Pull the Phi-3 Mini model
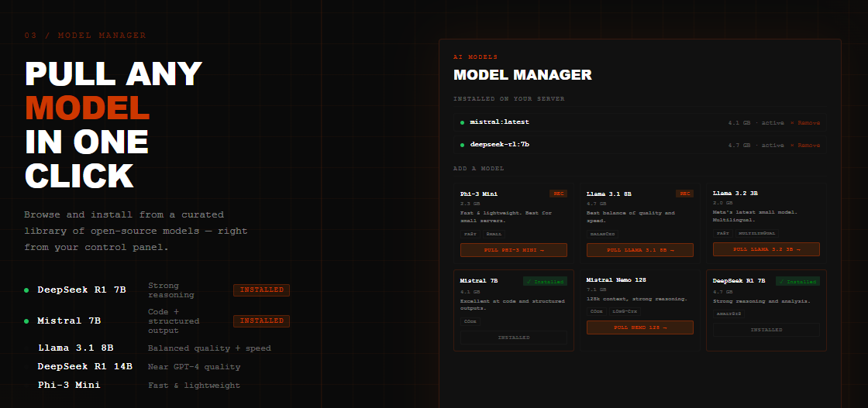Screen dimensions: 868x408 coord(514,250)
